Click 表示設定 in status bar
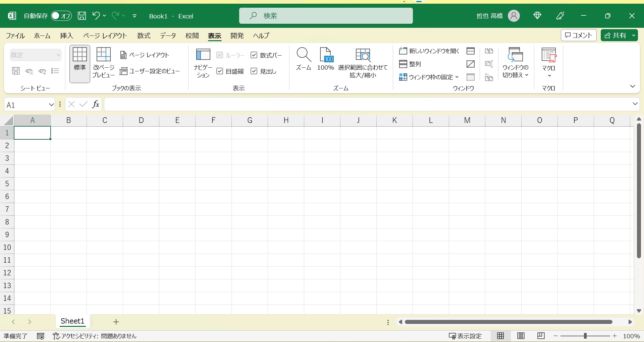Image resolution: width=644 pixels, height=342 pixels. (x=466, y=336)
